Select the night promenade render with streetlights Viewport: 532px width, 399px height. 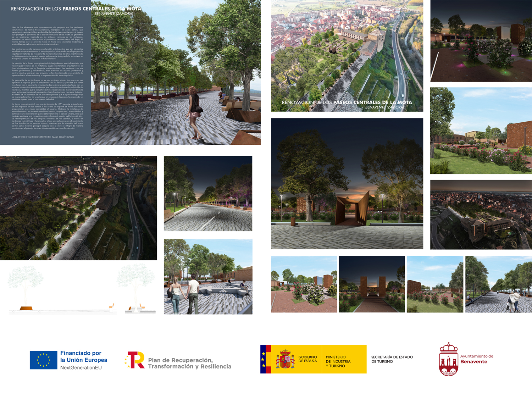[208, 194]
